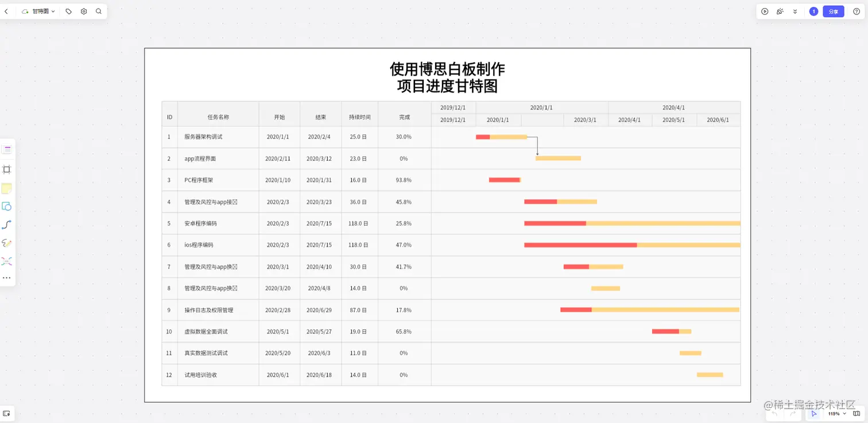Viewport: 868px width, 423px height.
Task: Click the 2020/5/1 timeline sub-header
Action: tap(673, 120)
